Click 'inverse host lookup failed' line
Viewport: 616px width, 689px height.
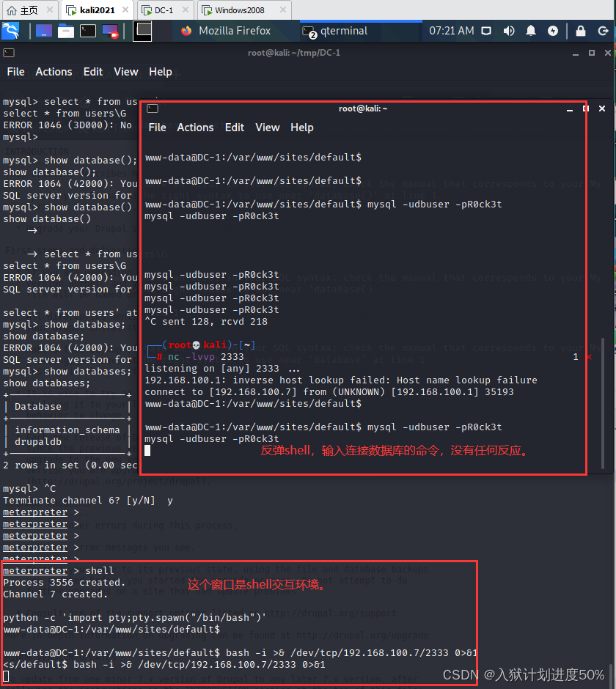[x=341, y=380]
